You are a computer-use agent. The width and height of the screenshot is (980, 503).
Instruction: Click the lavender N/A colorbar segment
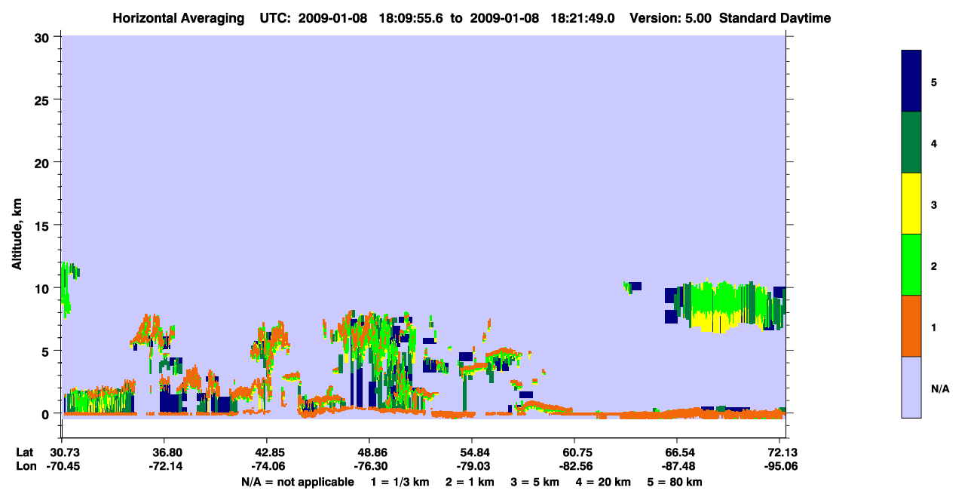[911, 387]
